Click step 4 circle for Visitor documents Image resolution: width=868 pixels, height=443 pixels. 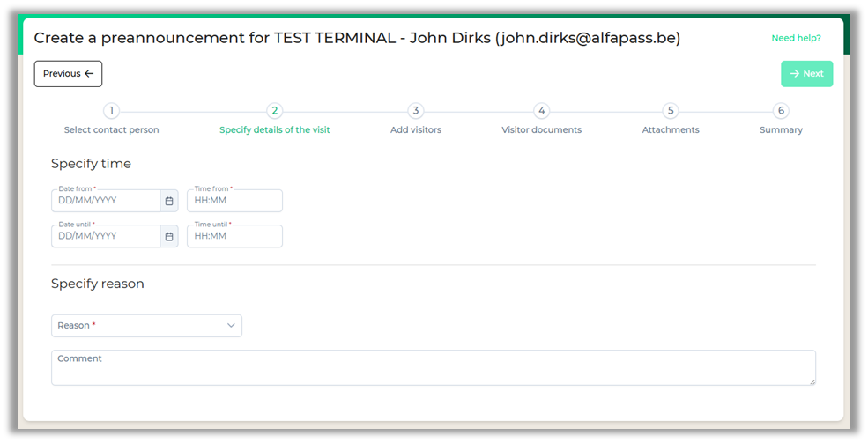point(542,111)
